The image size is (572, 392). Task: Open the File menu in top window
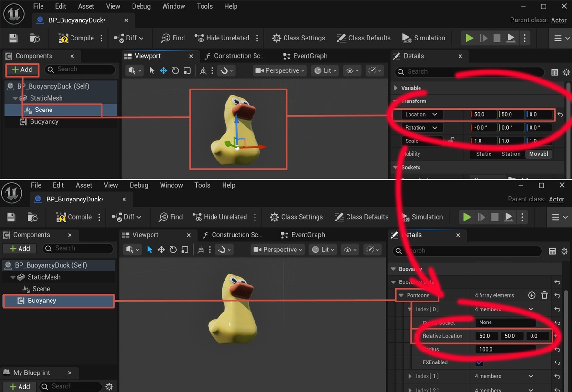pyautogui.click(x=38, y=6)
